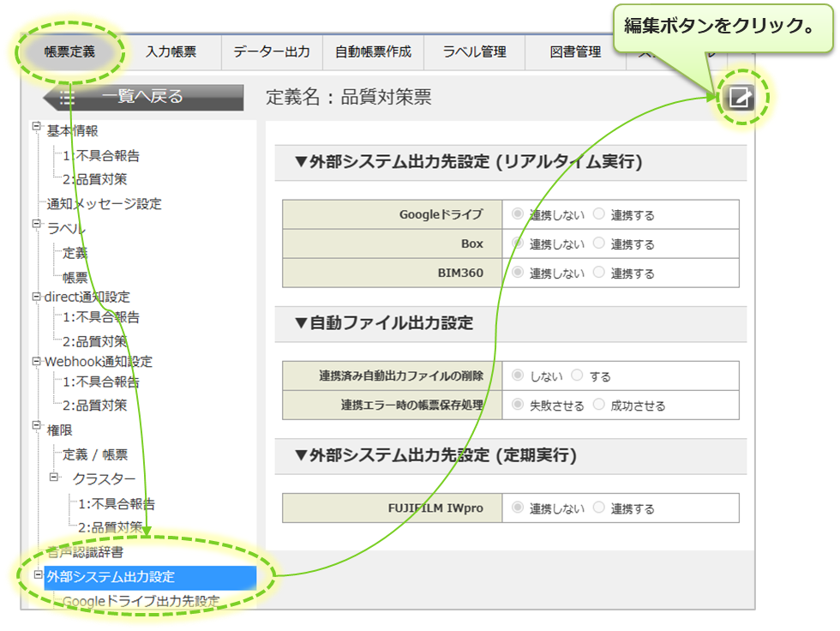Collapse the 基本情報 tree node
Viewport: 840px width, 631px height.
[x=37, y=127]
